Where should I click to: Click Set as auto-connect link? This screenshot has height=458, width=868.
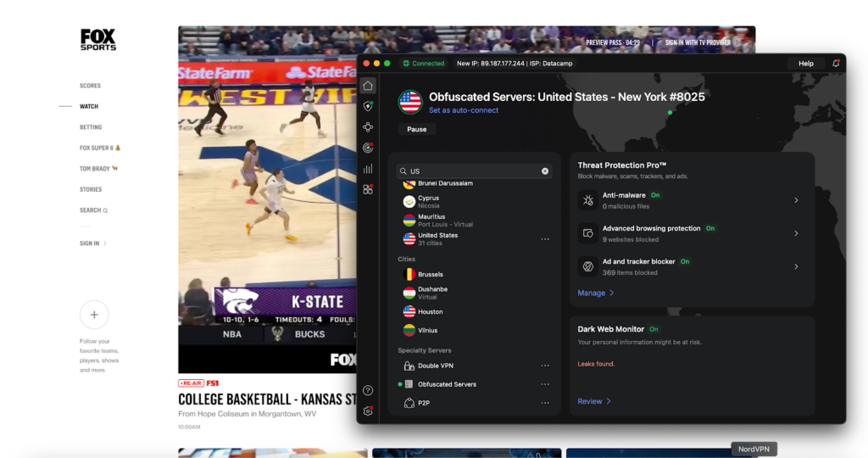click(464, 110)
